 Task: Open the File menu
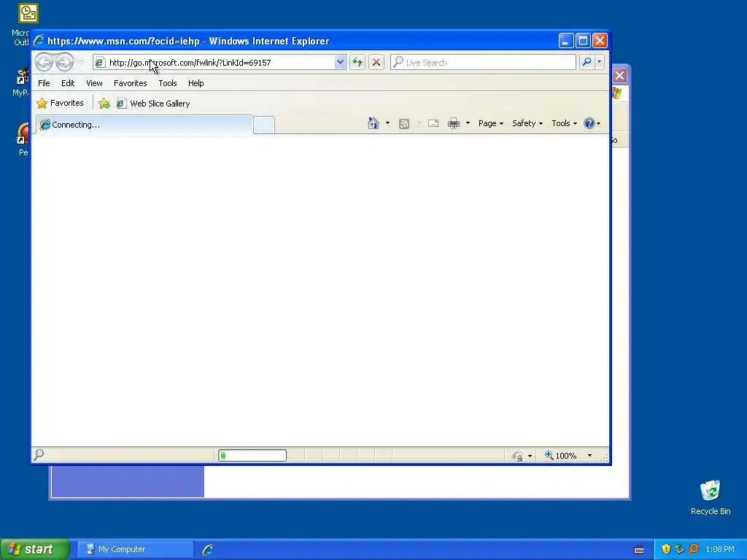click(44, 83)
